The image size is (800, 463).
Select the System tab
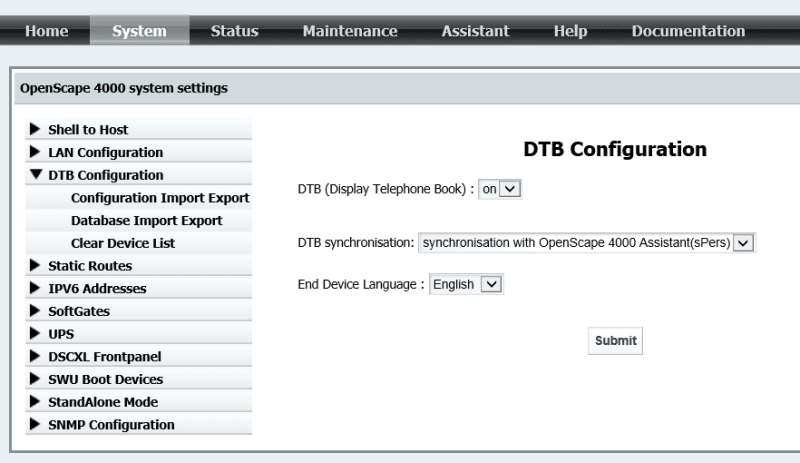[x=139, y=31]
